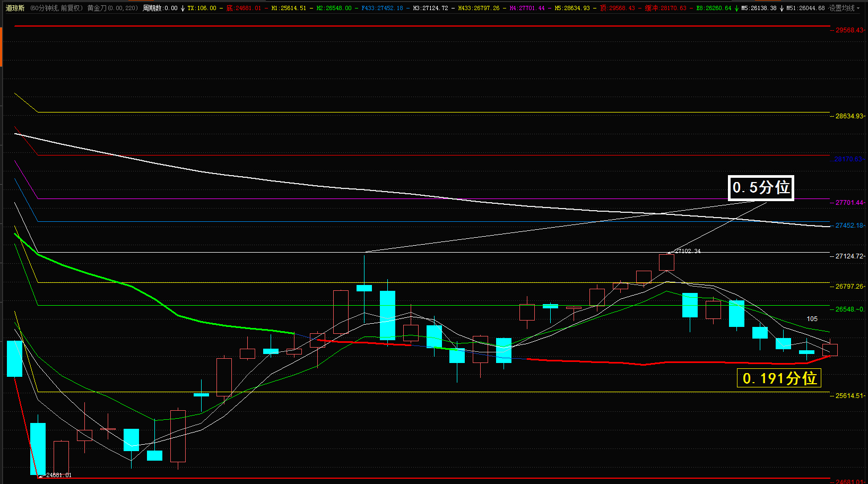Image resolution: width=868 pixels, height=484 pixels.
Task: Click the green E8:26260.64 header value
Action: tap(714, 8)
